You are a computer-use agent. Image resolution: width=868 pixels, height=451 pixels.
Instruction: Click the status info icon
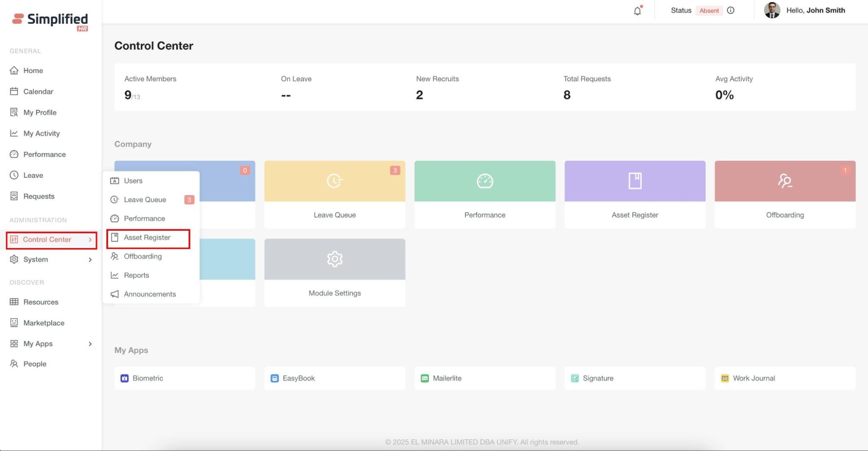[x=731, y=10]
